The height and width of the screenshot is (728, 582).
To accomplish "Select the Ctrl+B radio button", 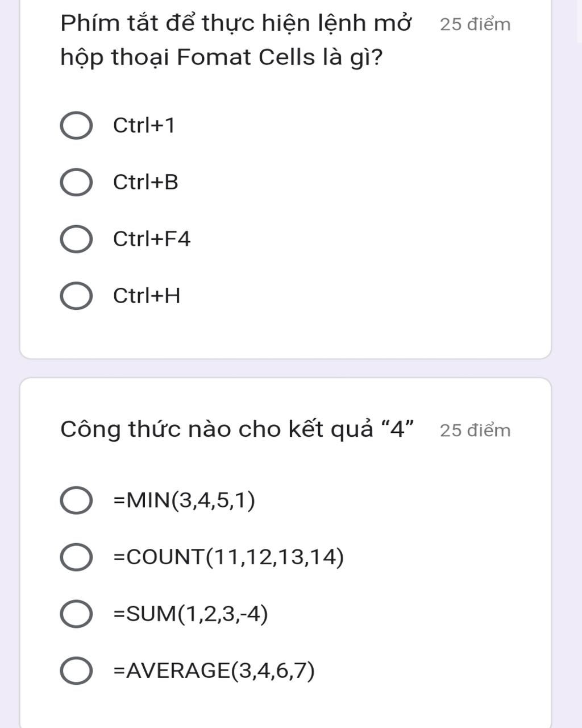I will coord(76,183).
